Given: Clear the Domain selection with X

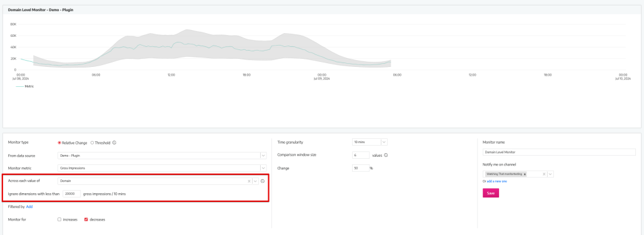Looking at the screenshot, I should click(x=249, y=181).
